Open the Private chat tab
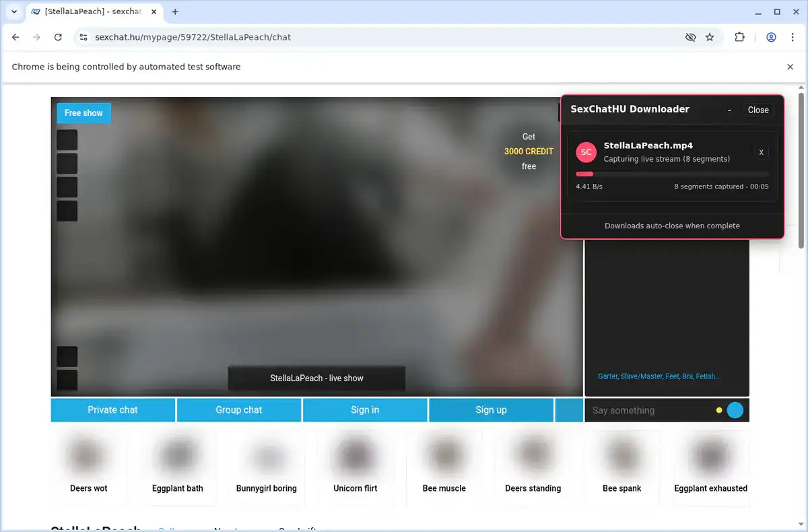 coord(112,410)
